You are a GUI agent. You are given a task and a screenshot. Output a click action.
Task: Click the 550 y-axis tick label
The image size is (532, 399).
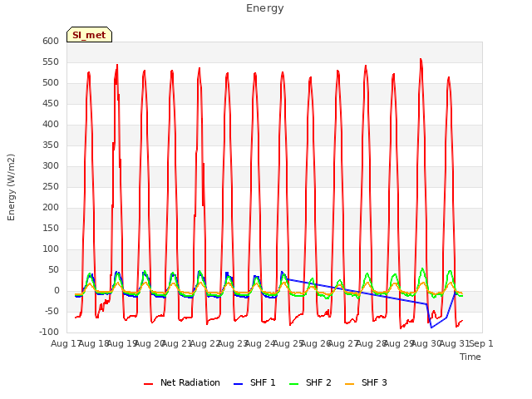(x=51, y=62)
